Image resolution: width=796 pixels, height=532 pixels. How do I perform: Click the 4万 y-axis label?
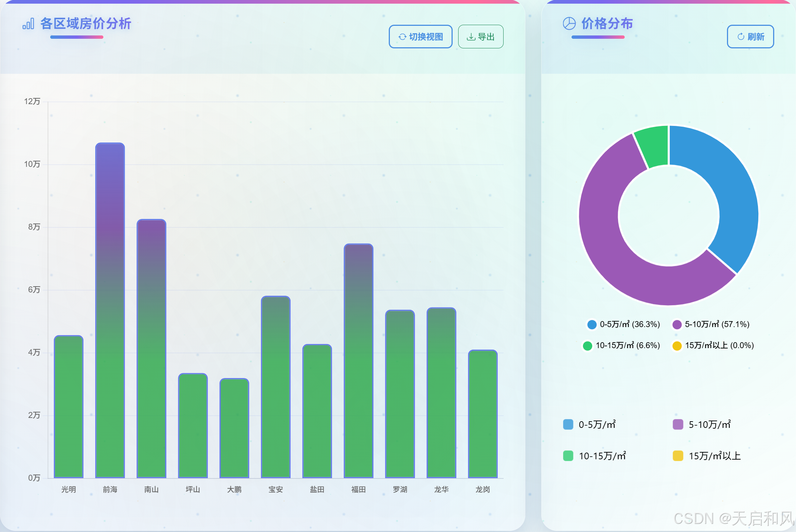pyautogui.click(x=34, y=353)
